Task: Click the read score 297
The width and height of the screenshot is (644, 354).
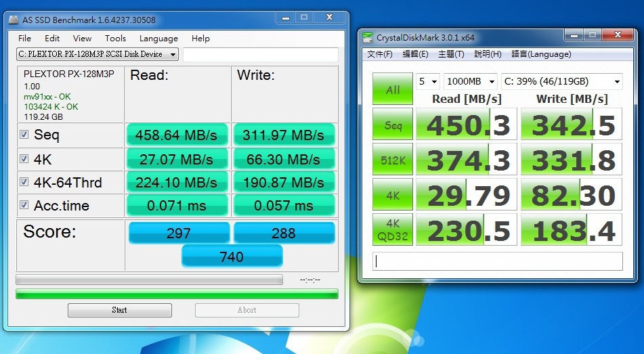Action: click(179, 233)
